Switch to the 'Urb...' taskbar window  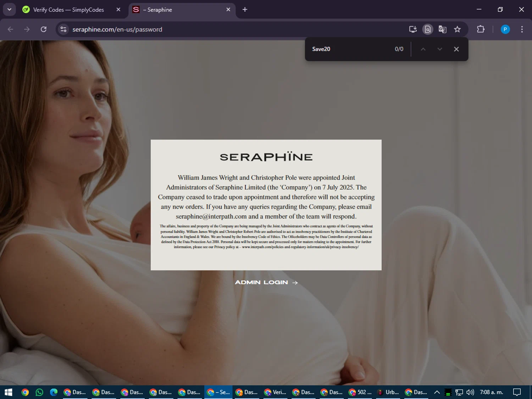pos(388,392)
